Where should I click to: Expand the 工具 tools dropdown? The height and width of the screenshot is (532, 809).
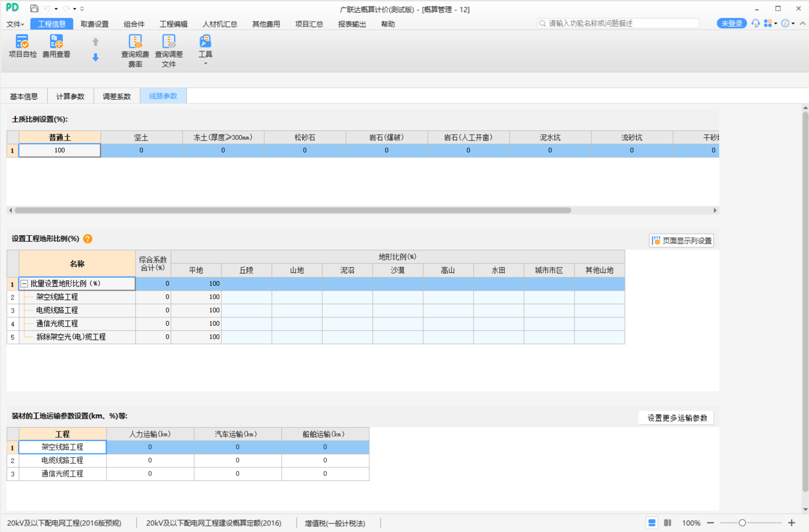205,64
